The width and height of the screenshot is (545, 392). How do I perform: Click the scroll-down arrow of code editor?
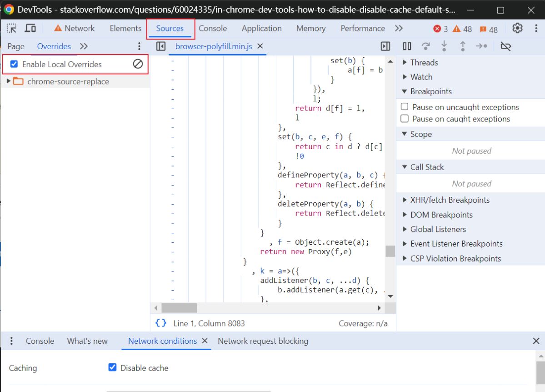click(390, 297)
